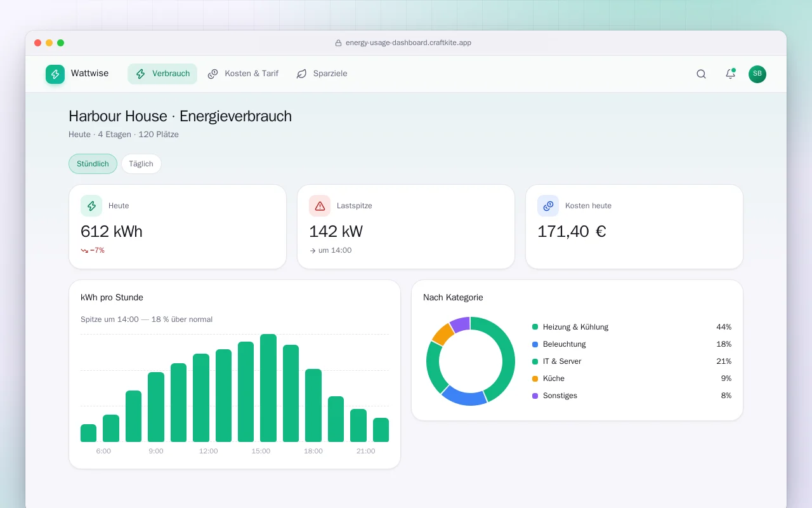Click the 142 kW value
The width and height of the screenshot is (812, 508).
[x=336, y=232]
